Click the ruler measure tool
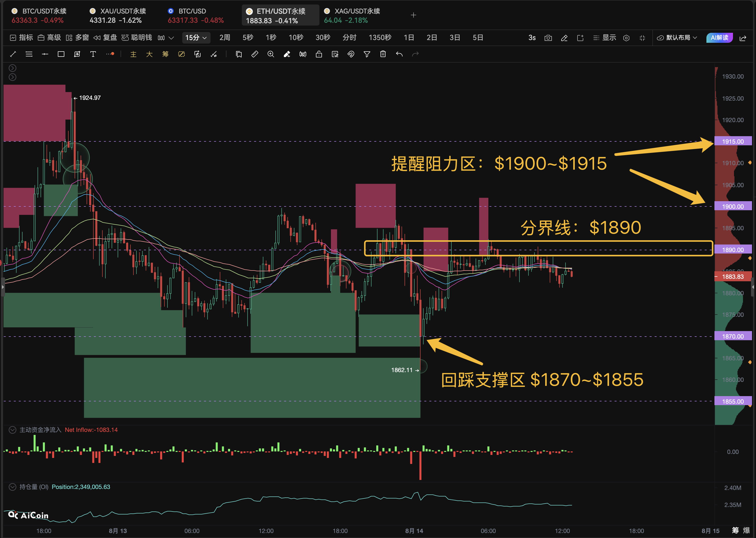Viewport: 756px width, 538px height. point(255,54)
